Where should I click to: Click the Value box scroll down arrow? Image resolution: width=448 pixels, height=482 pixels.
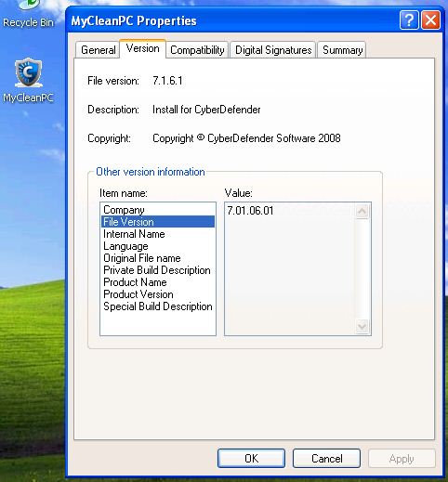tap(362, 326)
